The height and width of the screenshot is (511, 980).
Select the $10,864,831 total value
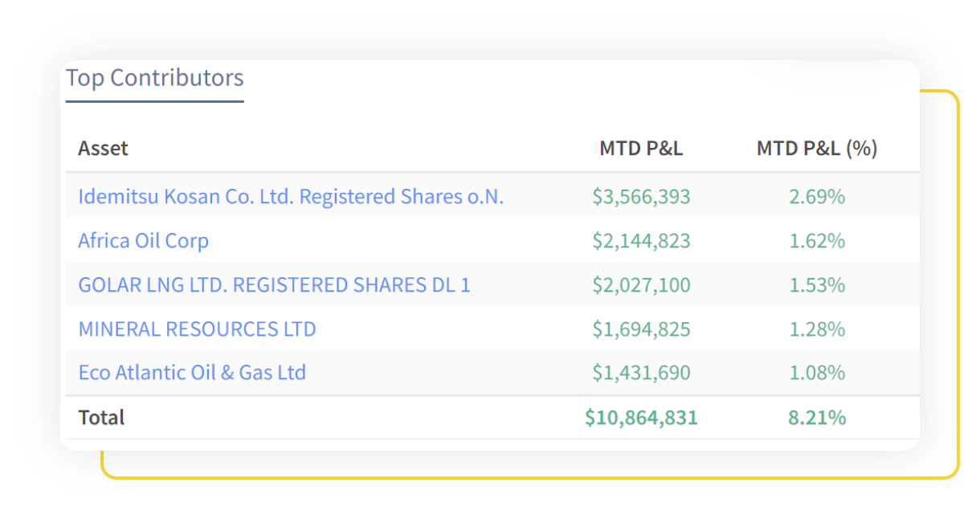pos(641,418)
